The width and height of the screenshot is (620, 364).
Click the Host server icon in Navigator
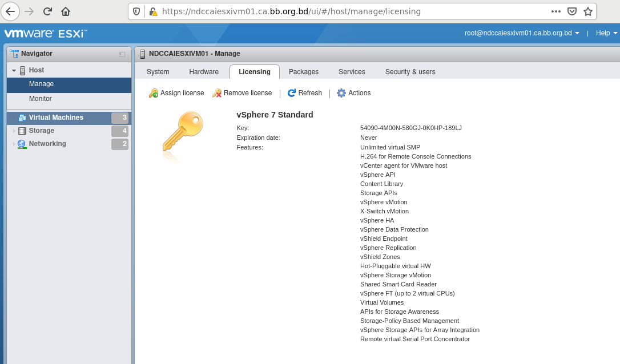coord(22,70)
